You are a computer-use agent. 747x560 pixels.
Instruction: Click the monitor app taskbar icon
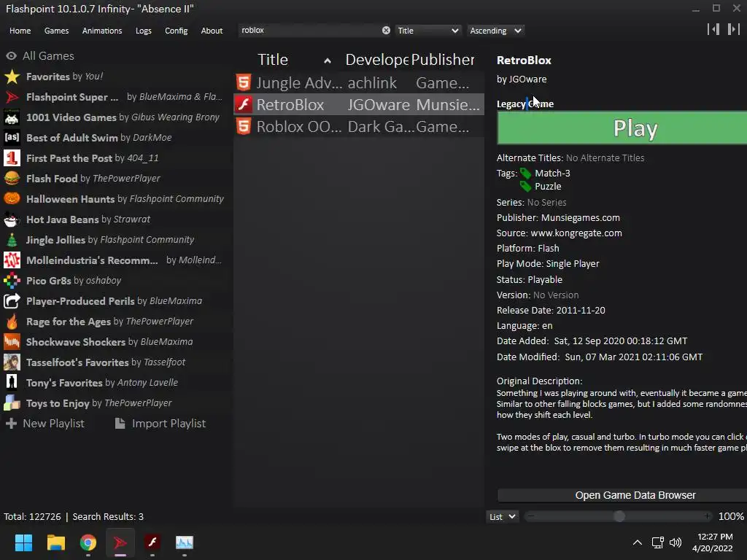pyautogui.click(x=185, y=542)
